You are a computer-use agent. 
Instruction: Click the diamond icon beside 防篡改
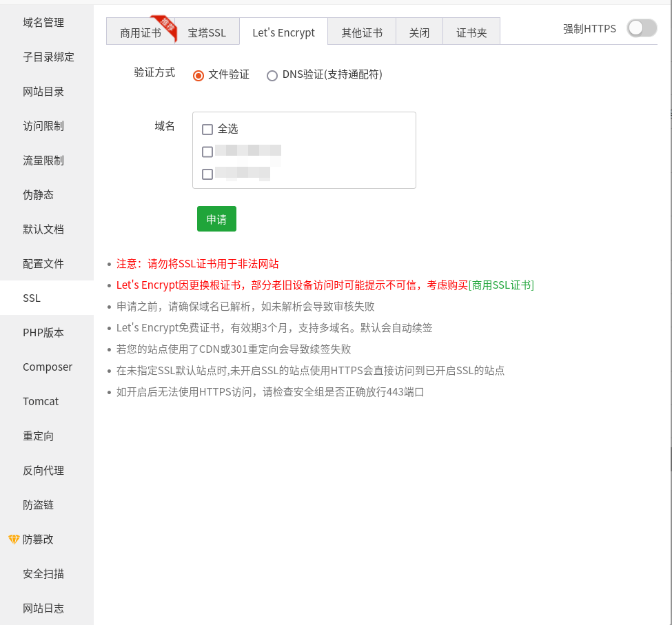coord(14,539)
